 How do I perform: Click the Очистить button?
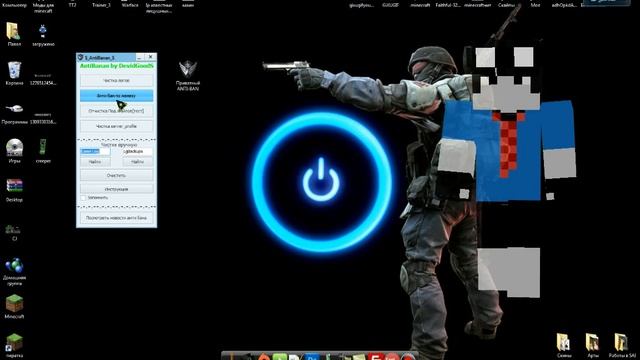point(116,176)
